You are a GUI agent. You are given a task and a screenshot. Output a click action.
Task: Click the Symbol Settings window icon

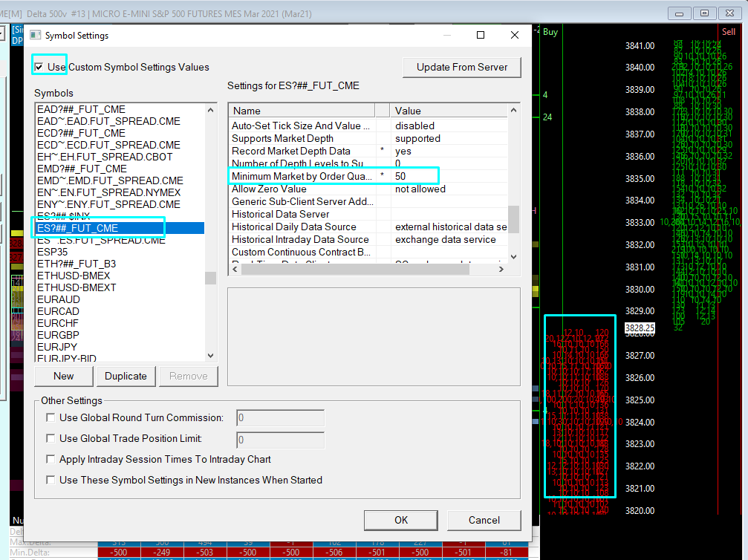pos(36,35)
